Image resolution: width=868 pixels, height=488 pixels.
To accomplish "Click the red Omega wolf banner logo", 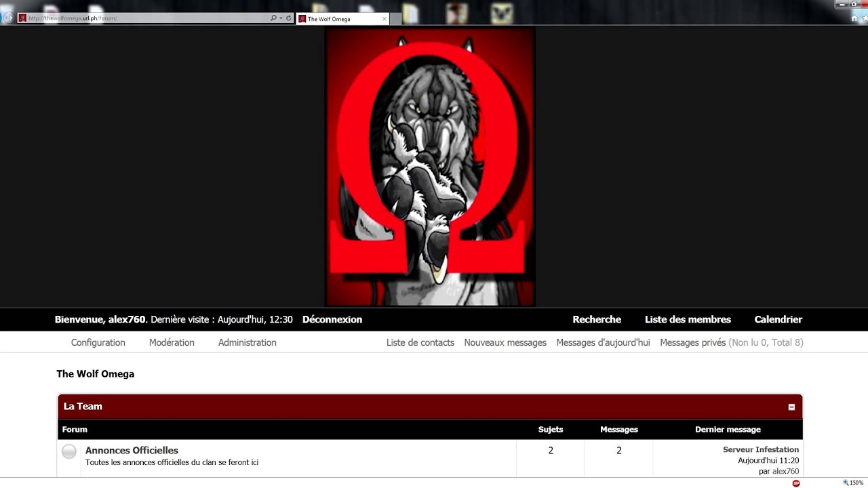I will (430, 167).
